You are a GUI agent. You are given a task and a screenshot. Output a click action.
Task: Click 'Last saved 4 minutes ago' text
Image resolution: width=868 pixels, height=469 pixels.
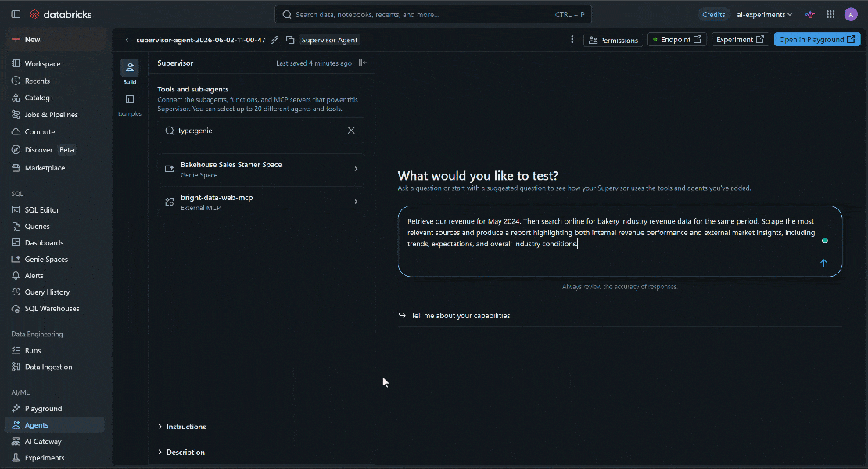314,63
